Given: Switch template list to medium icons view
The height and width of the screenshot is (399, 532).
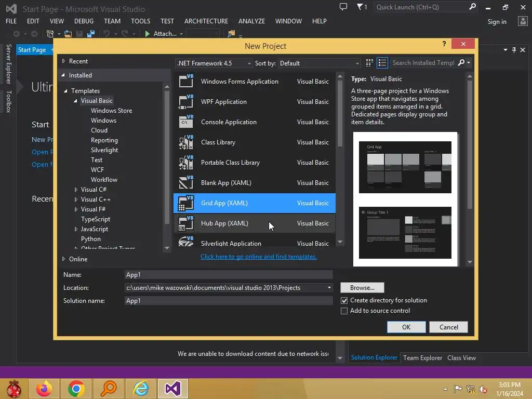Looking at the screenshot, I should click(382, 63).
